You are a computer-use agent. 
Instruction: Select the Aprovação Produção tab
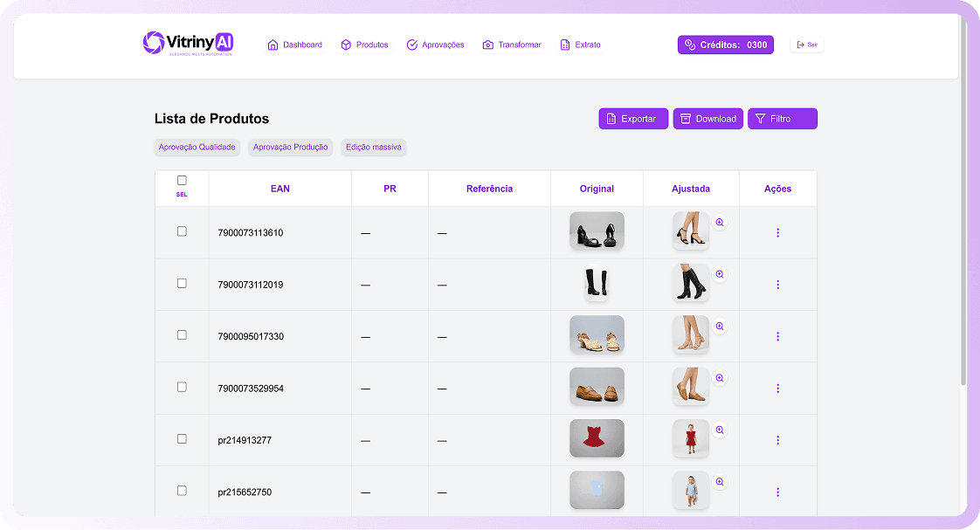[290, 147]
